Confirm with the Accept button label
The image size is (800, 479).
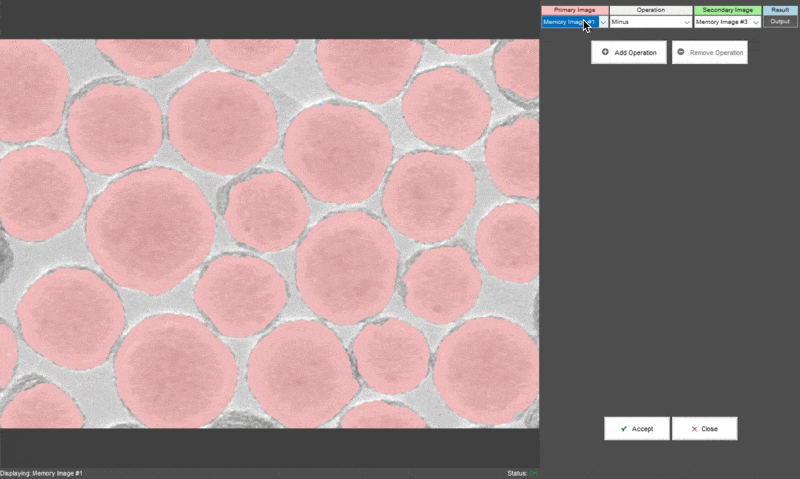[642, 429]
